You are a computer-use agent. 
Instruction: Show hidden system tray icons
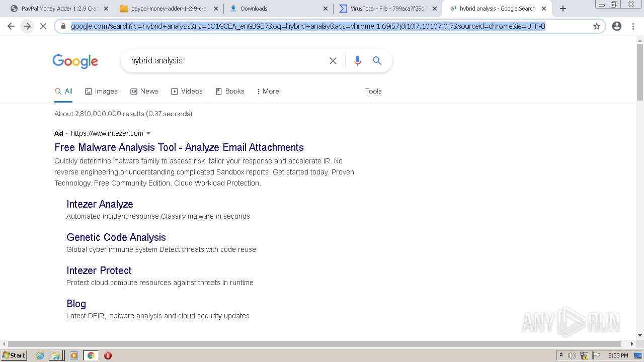click(561, 355)
